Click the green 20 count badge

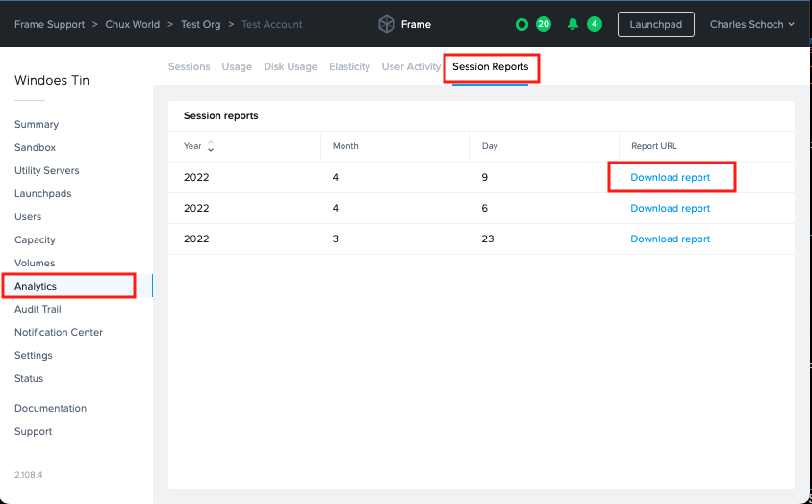(544, 24)
